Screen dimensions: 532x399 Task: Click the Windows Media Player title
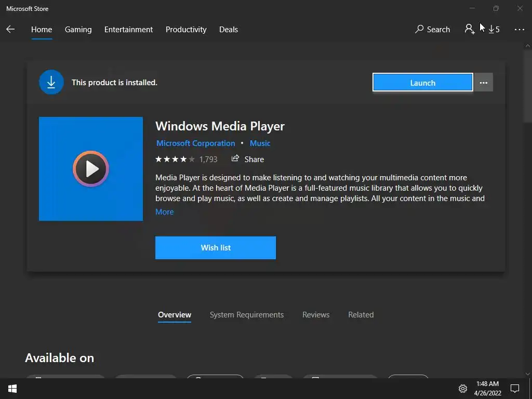pyautogui.click(x=220, y=126)
